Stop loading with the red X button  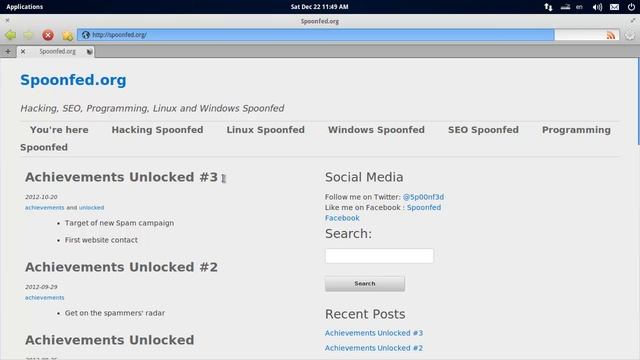point(48,35)
